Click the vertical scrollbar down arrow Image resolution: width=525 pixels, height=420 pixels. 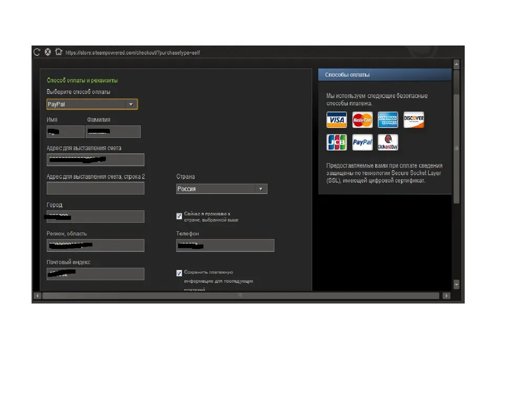point(456,285)
